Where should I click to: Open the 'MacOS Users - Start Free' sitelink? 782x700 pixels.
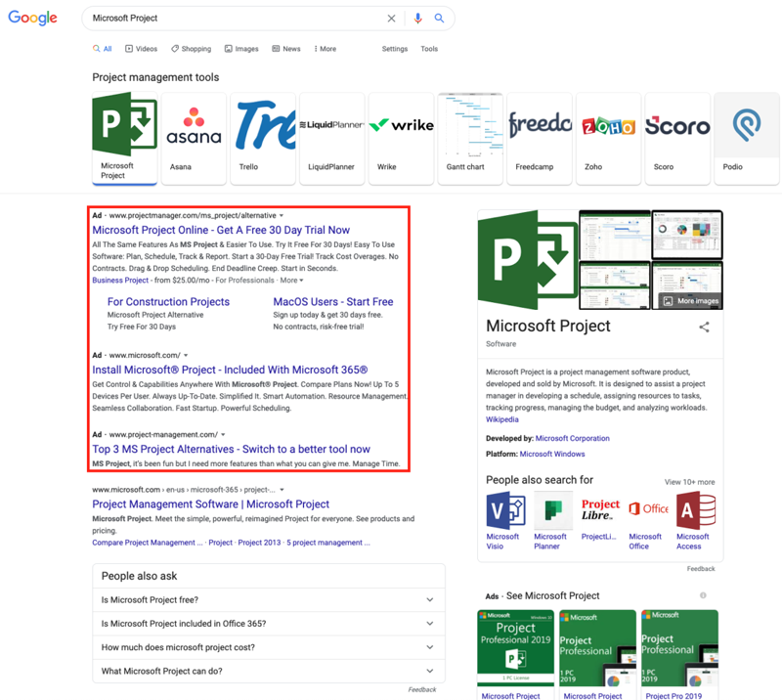[333, 302]
